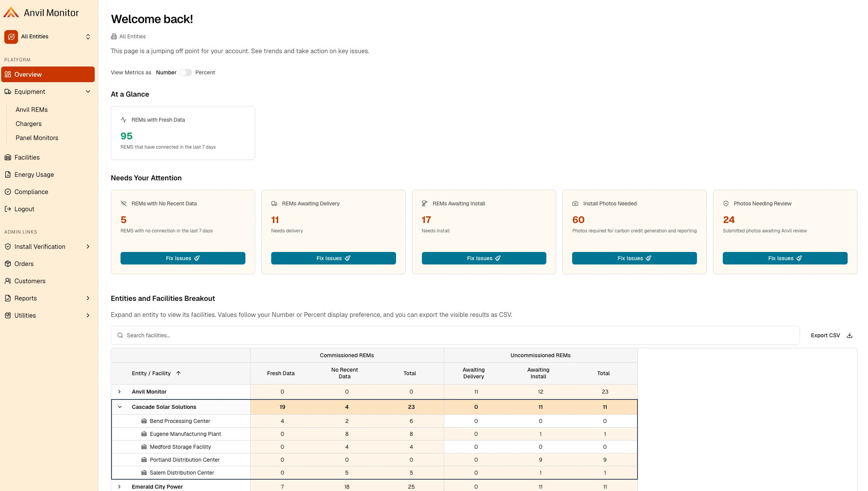Expand the Emerald City Power row

(x=119, y=487)
